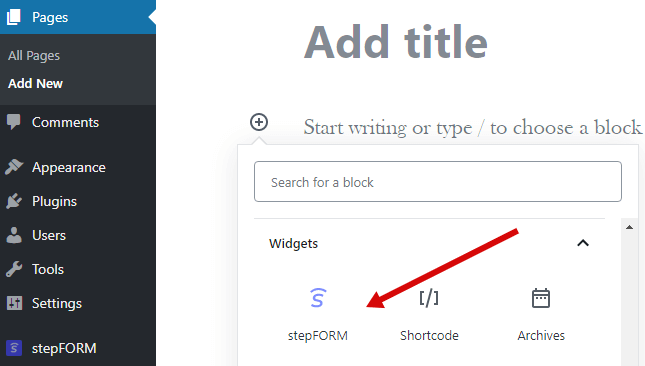The width and height of the screenshot is (645, 366).
Task: Click the Plugins plug icon
Action: pos(14,201)
